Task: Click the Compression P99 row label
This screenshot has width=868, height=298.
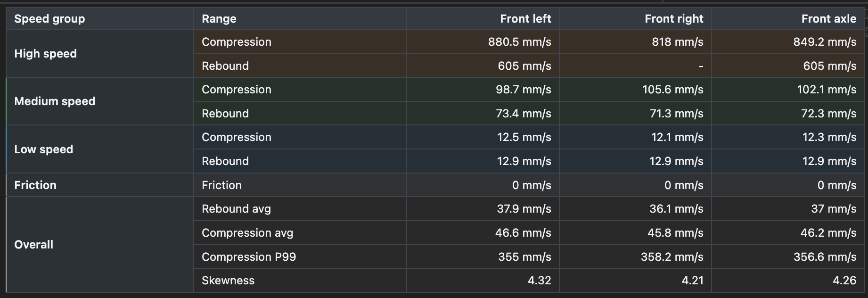Action: click(249, 257)
